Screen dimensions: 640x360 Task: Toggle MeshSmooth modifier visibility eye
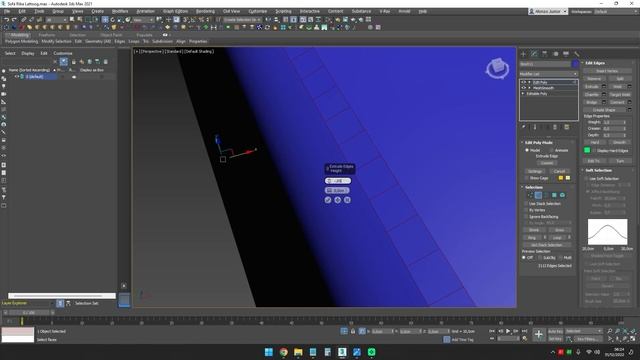524,88
